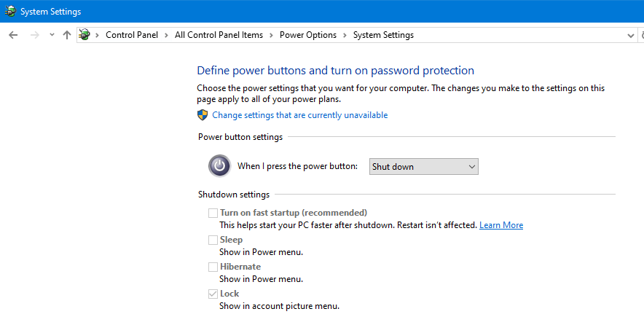
Task: Select Power Options in the breadcrumb
Action: 308,35
